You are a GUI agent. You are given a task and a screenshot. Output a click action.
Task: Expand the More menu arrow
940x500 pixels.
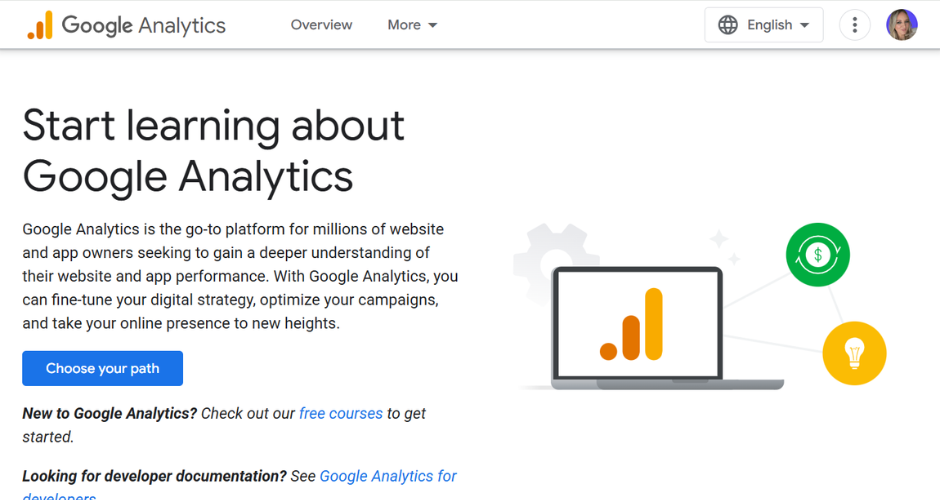433,25
